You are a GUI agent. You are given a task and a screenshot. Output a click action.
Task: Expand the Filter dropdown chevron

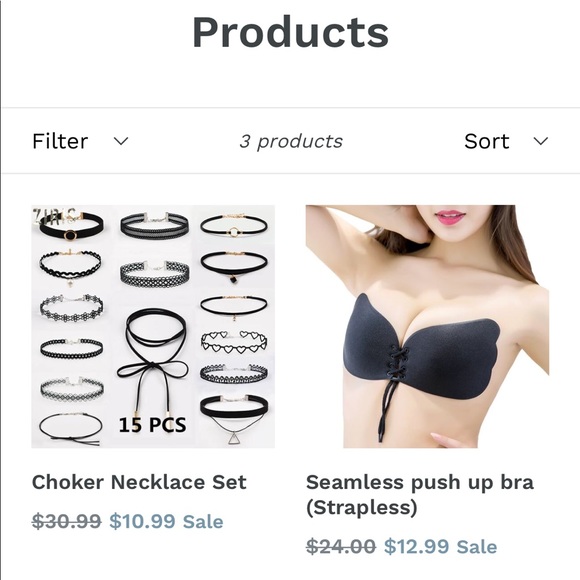click(x=121, y=141)
